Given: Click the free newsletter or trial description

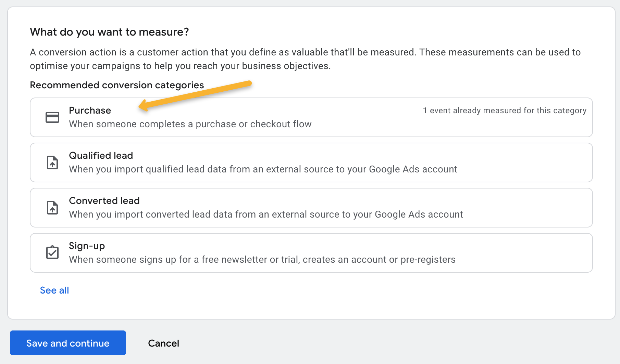Looking at the screenshot, I should 262,260.
